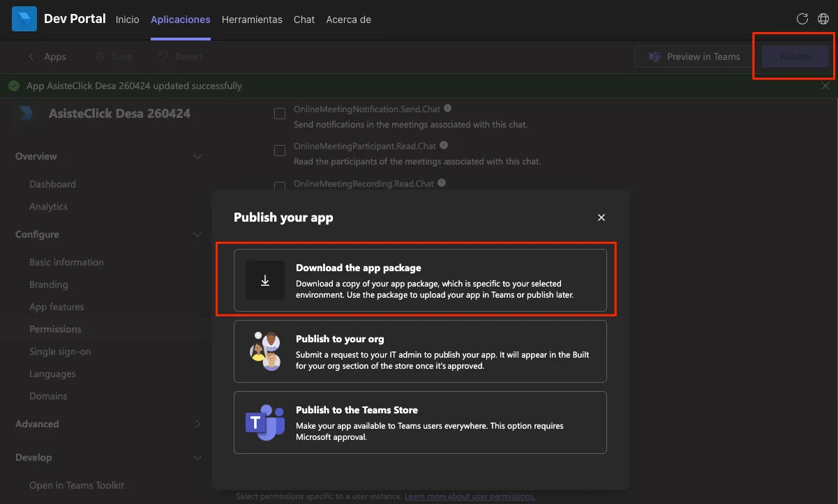The width and height of the screenshot is (838, 504).
Task: Click the back arrow next to Apps
Action: pyautogui.click(x=31, y=57)
